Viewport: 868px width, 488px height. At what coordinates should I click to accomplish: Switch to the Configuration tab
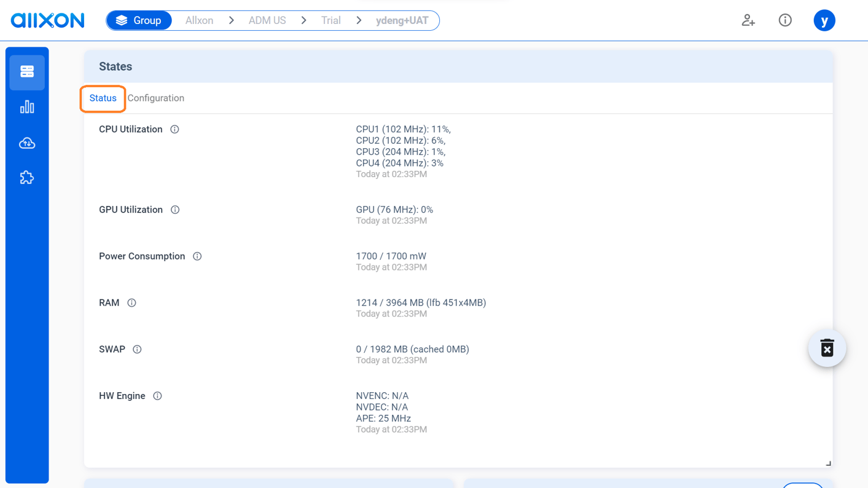click(155, 98)
